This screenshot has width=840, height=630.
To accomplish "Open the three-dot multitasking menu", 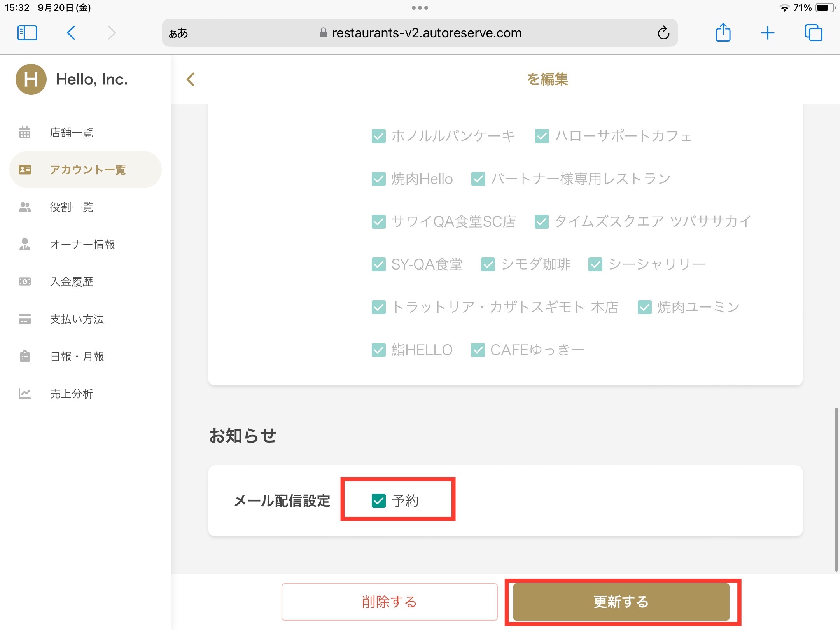I will coord(420,8).
